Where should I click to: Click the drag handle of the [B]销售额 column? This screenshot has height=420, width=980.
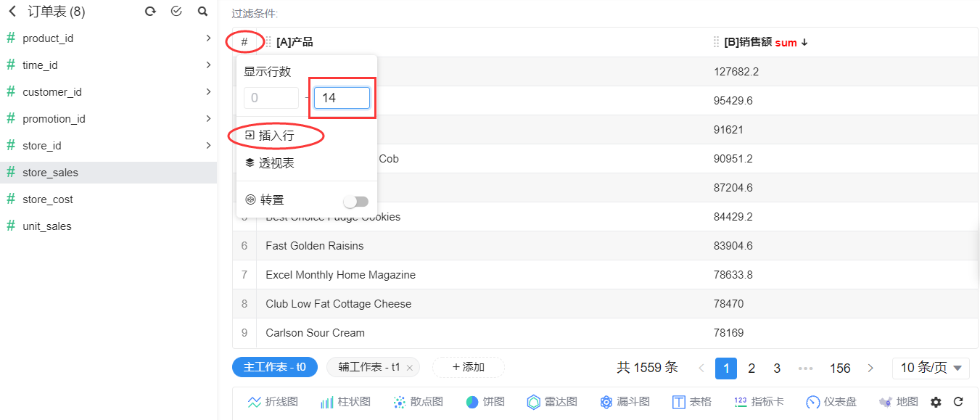(717, 42)
